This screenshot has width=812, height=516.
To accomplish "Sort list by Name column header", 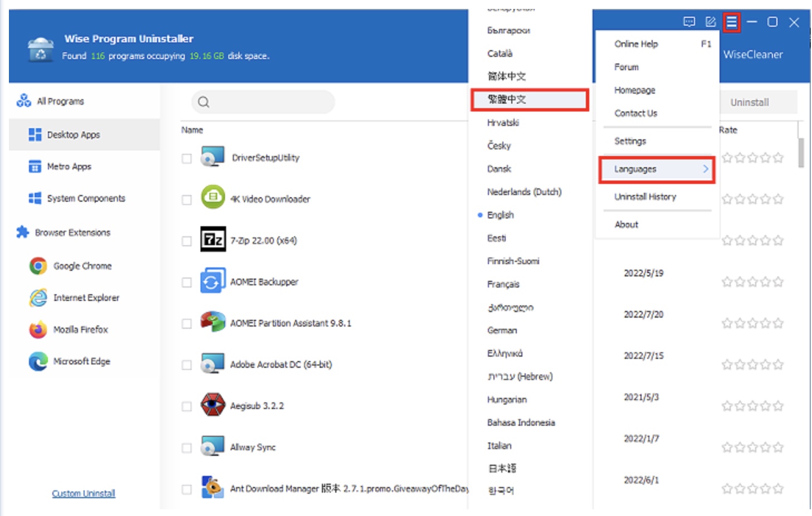I will point(192,130).
